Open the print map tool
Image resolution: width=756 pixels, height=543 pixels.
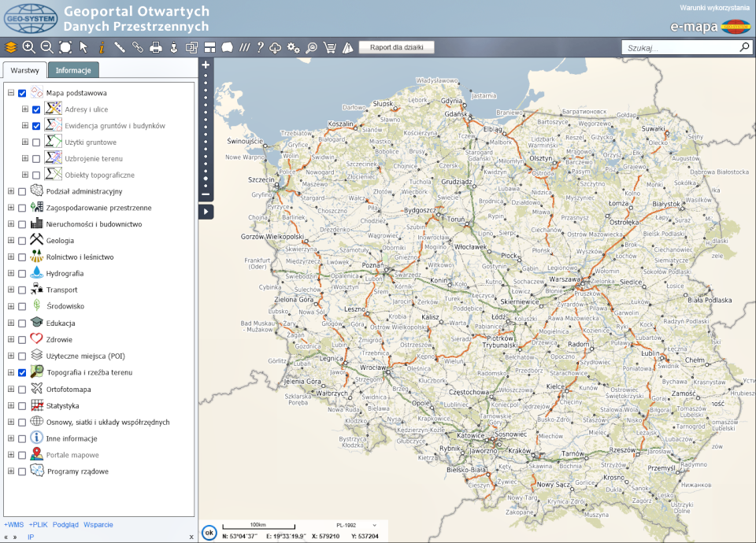(156, 47)
